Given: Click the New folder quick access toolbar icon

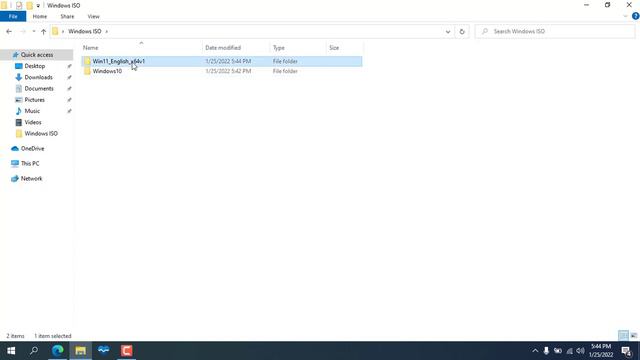Looking at the screenshot, I should (x=29, y=5).
